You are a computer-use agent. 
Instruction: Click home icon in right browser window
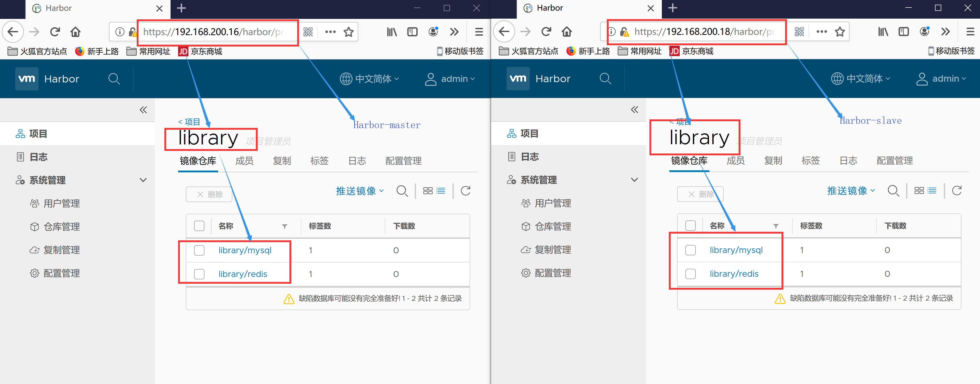point(566,32)
